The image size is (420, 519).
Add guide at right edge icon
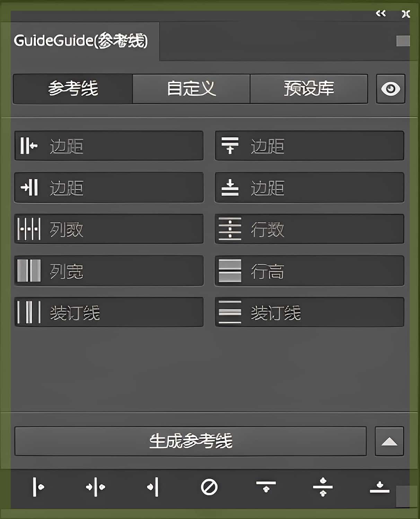tap(153, 487)
